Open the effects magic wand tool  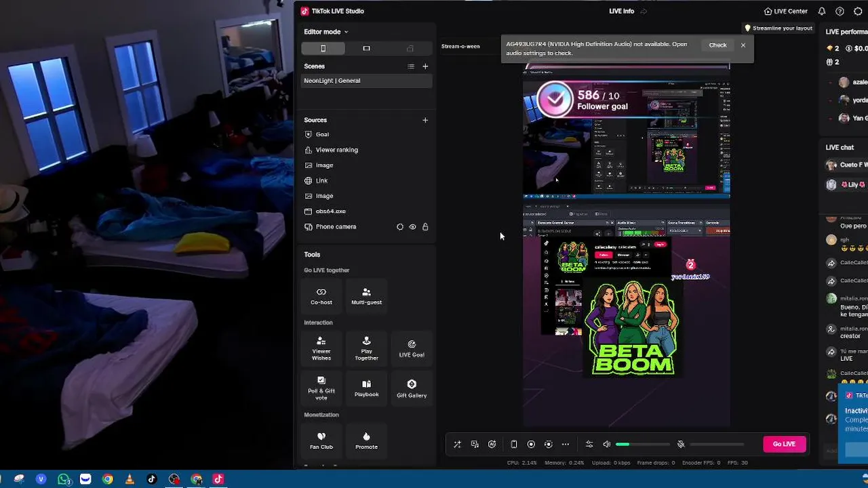click(x=457, y=445)
